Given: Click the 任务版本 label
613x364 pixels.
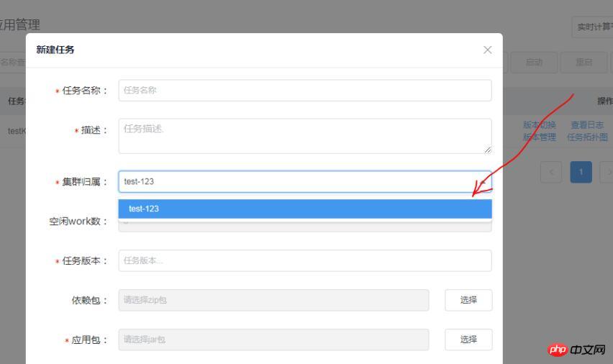Looking at the screenshot, I should click(81, 261).
